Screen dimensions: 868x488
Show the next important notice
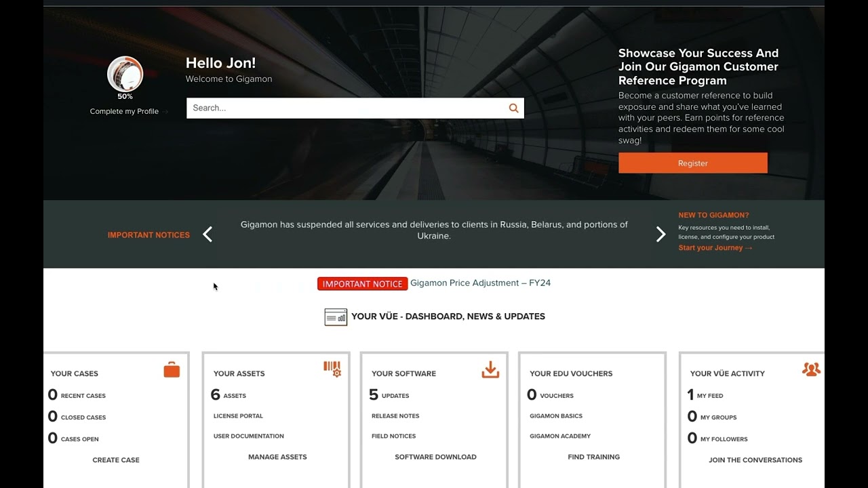(x=660, y=235)
